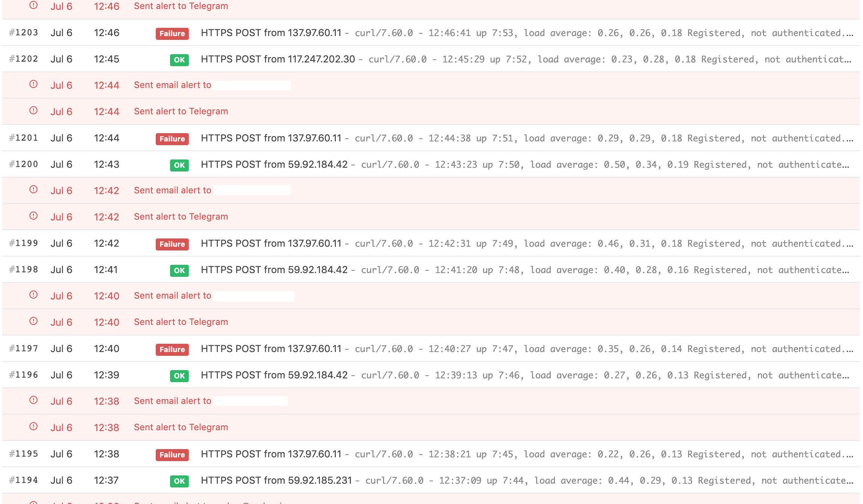The width and height of the screenshot is (863, 504).
Task: Click alert icon beside 12:44 email alert
Action: point(33,84)
